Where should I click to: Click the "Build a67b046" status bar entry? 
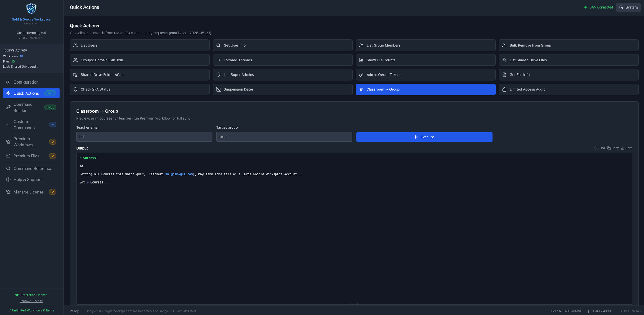click(x=630, y=311)
